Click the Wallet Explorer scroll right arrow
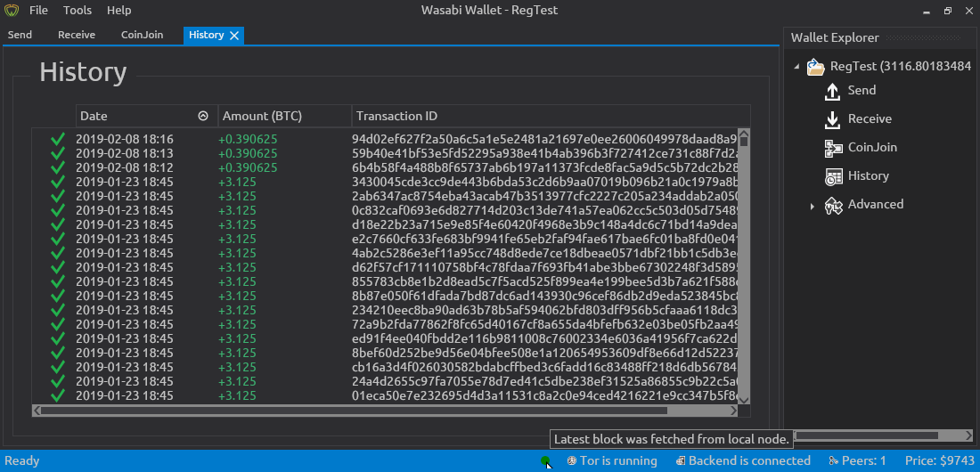 click(969, 435)
